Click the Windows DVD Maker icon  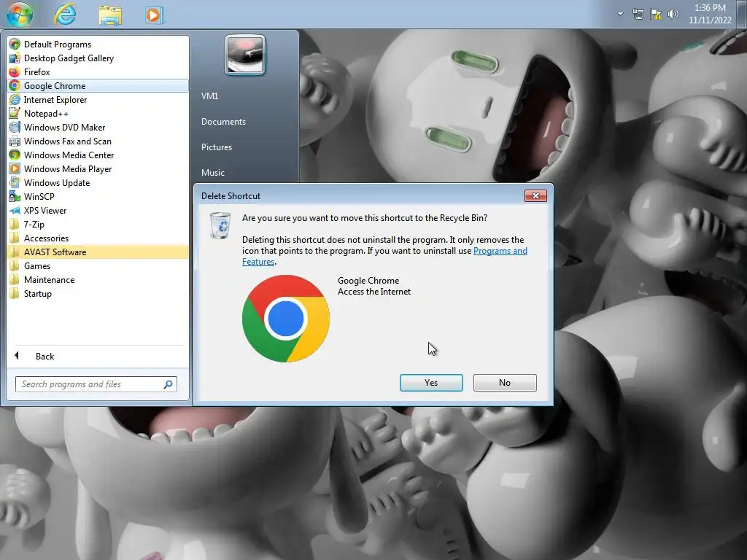[15, 127]
